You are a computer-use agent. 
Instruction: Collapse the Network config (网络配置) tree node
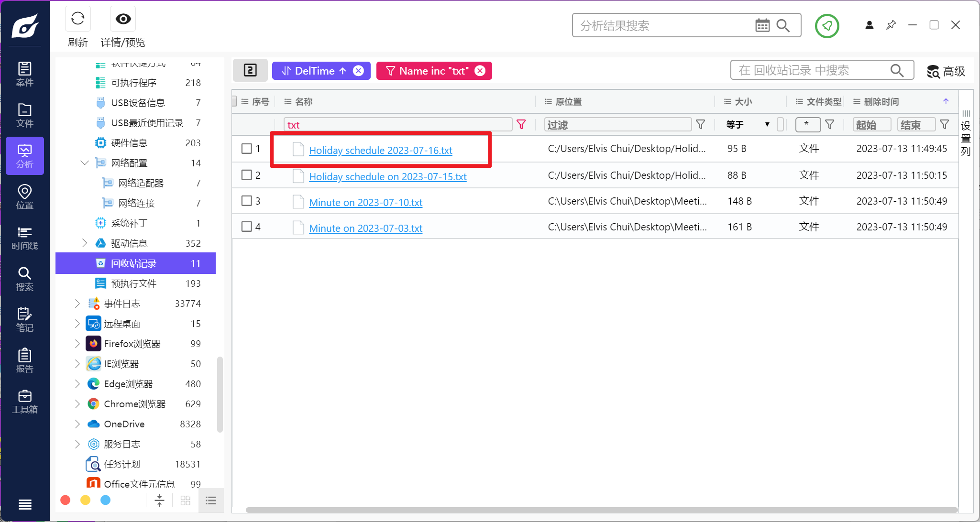[x=85, y=163]
